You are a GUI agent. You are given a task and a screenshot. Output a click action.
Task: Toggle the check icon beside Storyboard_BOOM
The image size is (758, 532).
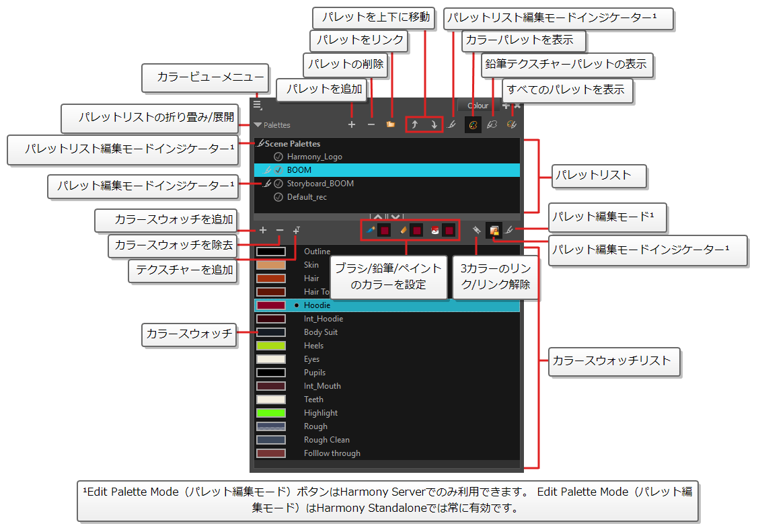pyautogui.click(x=278, y=184)
